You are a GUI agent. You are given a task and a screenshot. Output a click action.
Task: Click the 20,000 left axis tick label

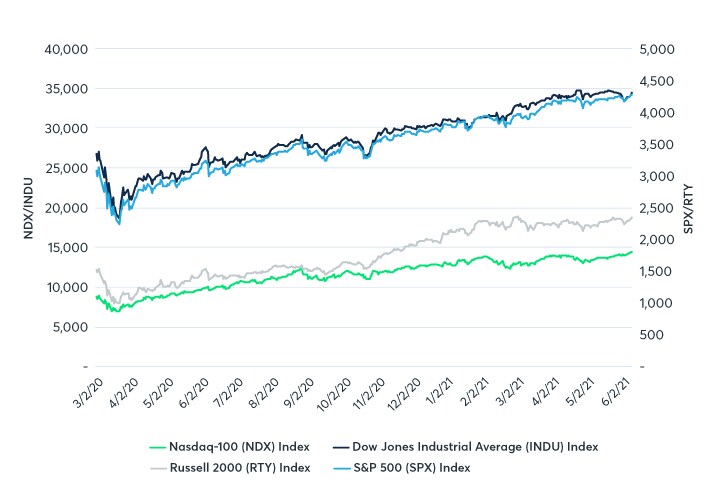click(67, 208)
